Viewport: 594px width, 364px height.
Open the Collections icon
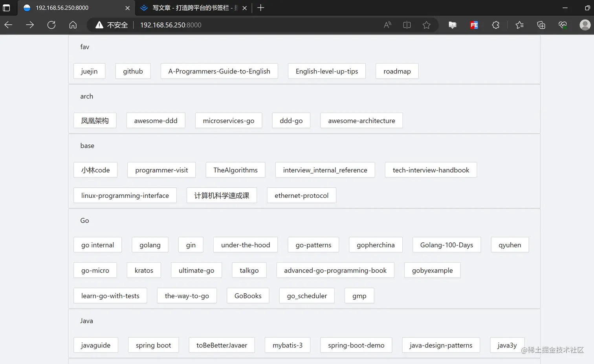[541, 25]
